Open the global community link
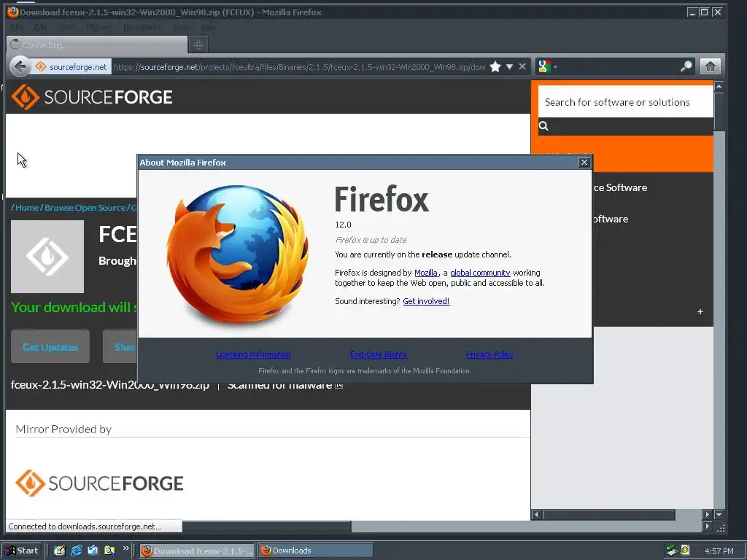The width and height of the screenshot is (747, 560). coord(480,273)
